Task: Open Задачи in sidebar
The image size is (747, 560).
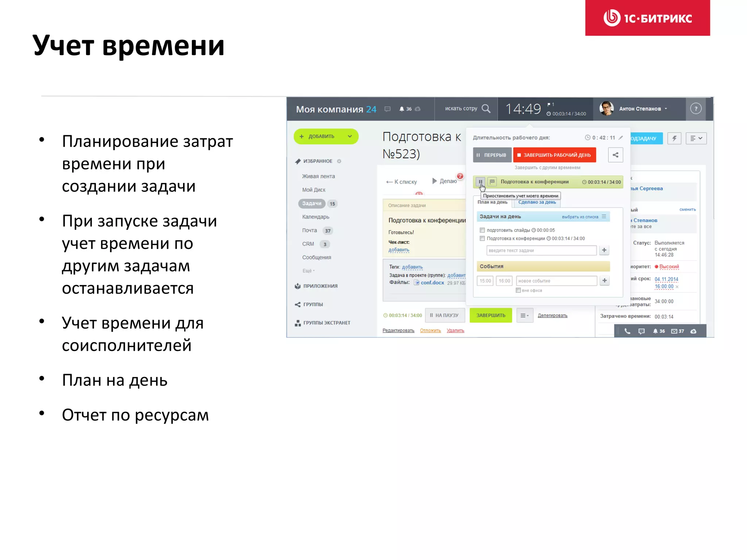Action: (x=312, y=203)
